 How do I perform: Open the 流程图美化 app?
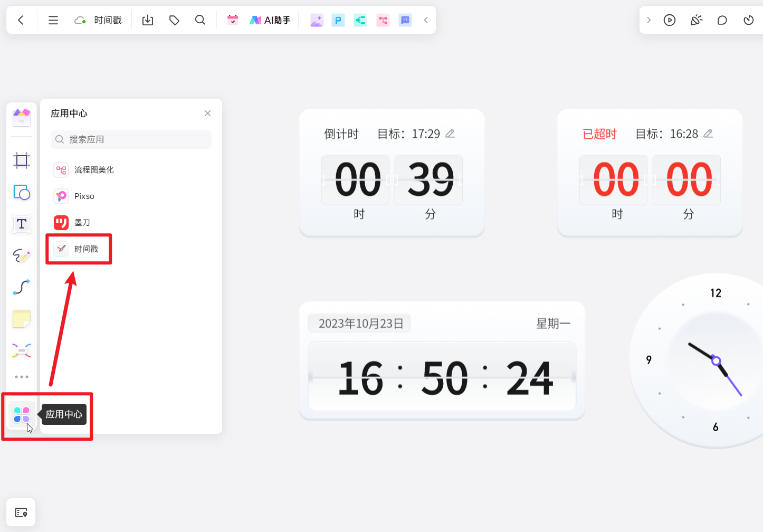click(x=83, y=170)
